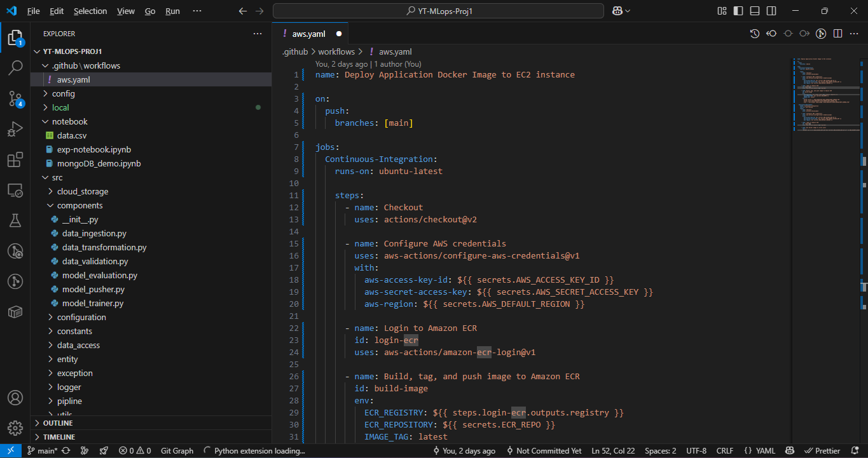Screen dimensions: 868x458
Task: Click the Remote Explorer icon
Action: 15,190
